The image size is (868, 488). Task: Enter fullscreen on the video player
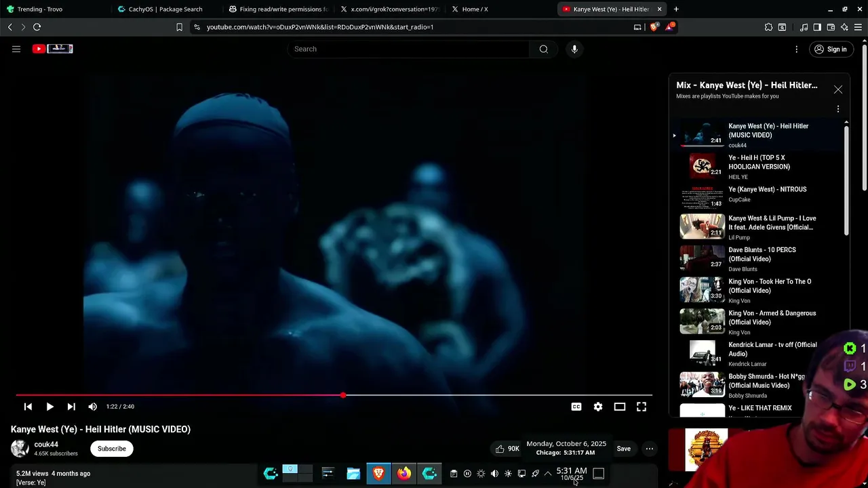pyautogui.click(x=642, y=407)
